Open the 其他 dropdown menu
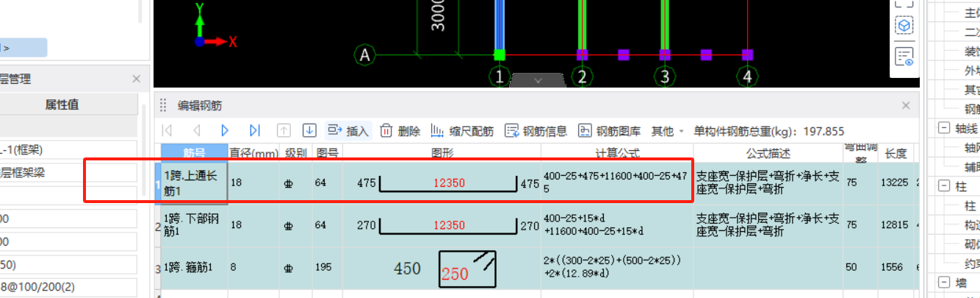 [x=667, y=131]
